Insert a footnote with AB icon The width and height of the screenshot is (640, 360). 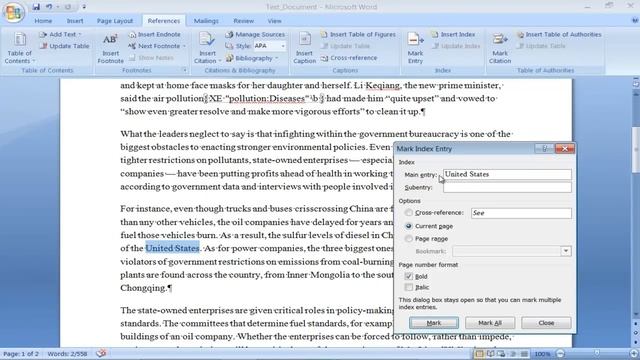point(110,48)
